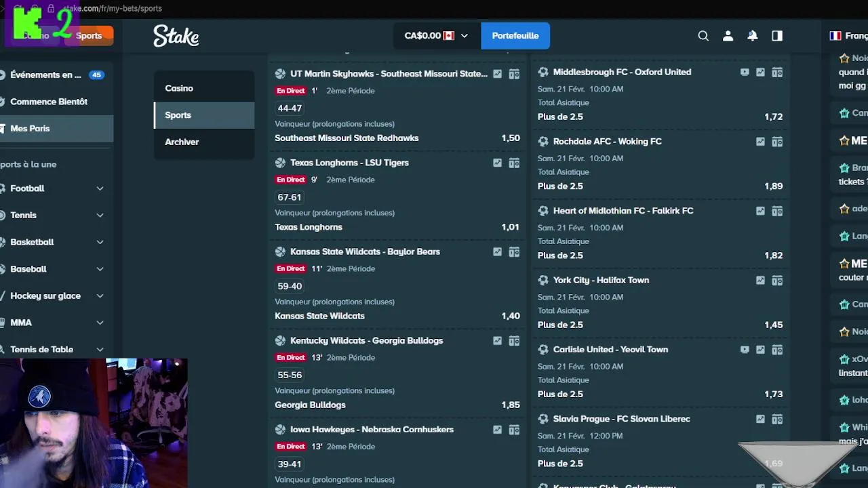
Task: Open scoreboard icon for Texas Longhorns - LSU Tigers
Action: coord(514,163)
